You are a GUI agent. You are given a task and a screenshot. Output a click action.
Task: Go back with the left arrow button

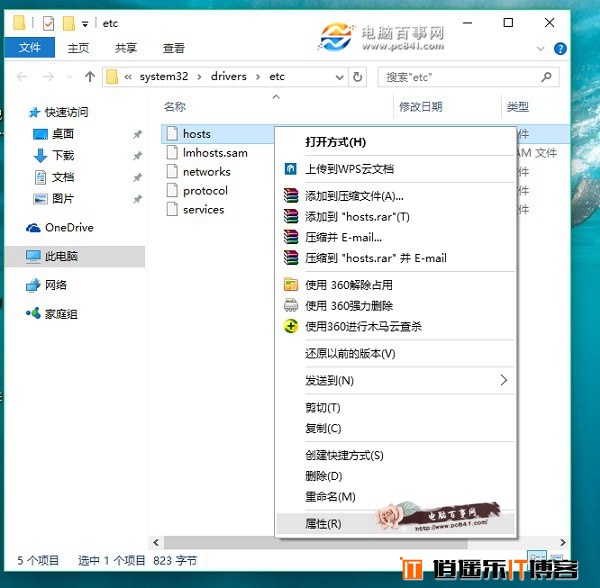click(22, 77)
